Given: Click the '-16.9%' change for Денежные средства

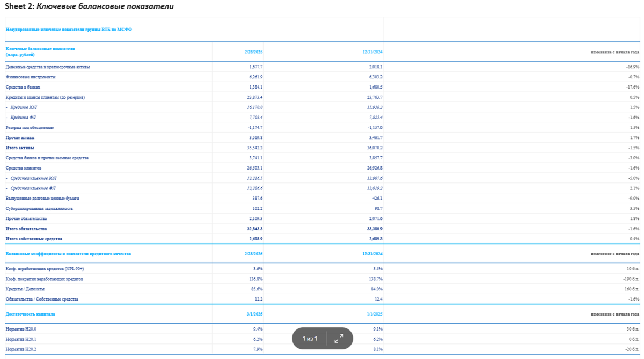Looking at the screenshot, I should point(633,67).
